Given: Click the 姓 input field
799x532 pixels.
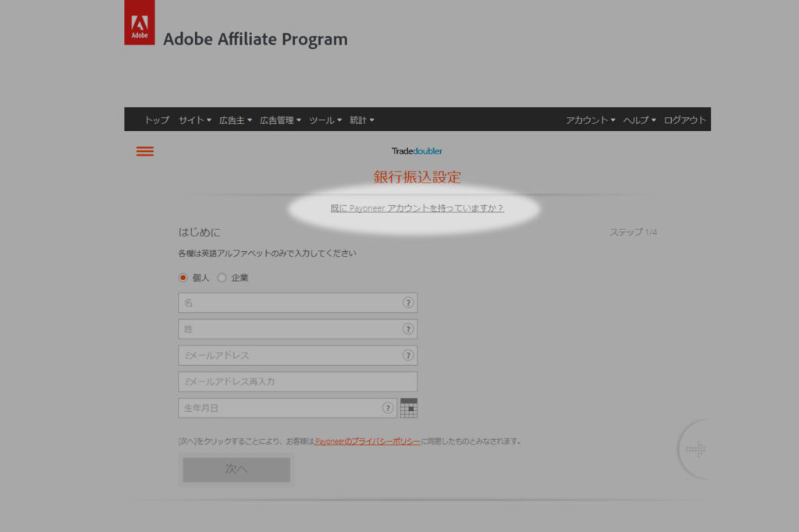Looking at the screenshot, I should (x=297, y=329).
